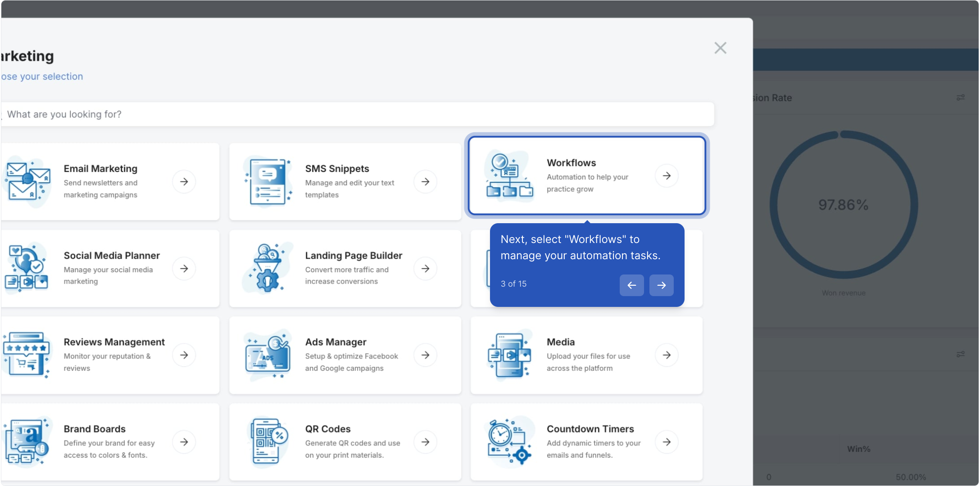Click the SMS Snippets illustration icon
Screen dimensions: 980x486
pyautogui.click(x=268, y=182)
